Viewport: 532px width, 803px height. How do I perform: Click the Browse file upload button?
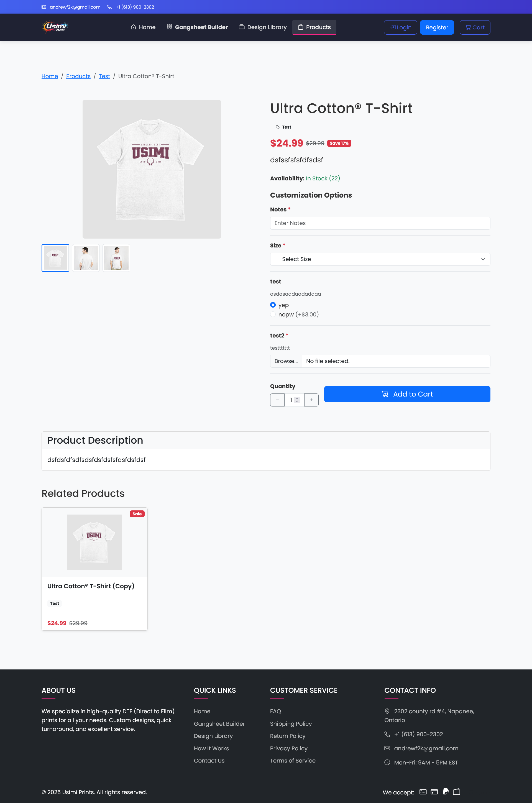click(x=286, y=361)
